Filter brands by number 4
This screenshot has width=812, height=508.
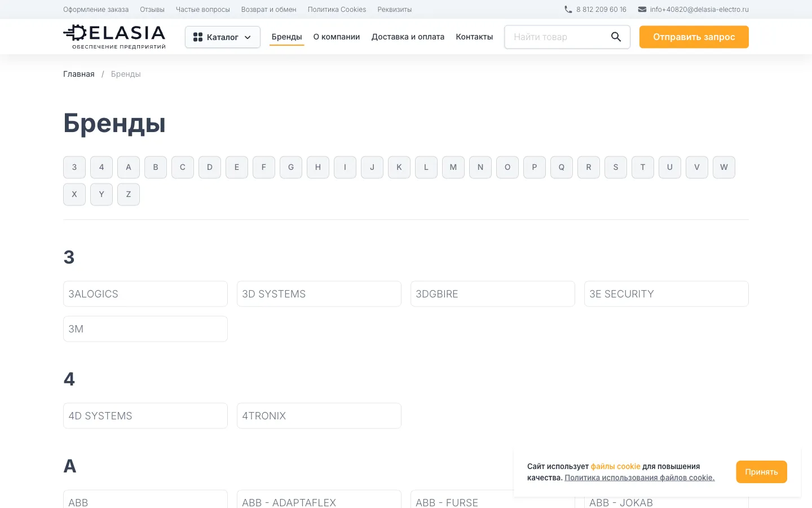click(x=101, y=167)
